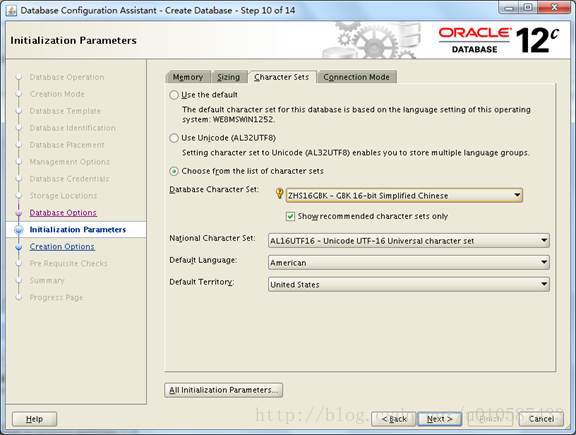This screenshot has width=576, height=435.
Task: Click the Initialization Parameters step bullet icon
Action: coord(18,230)
